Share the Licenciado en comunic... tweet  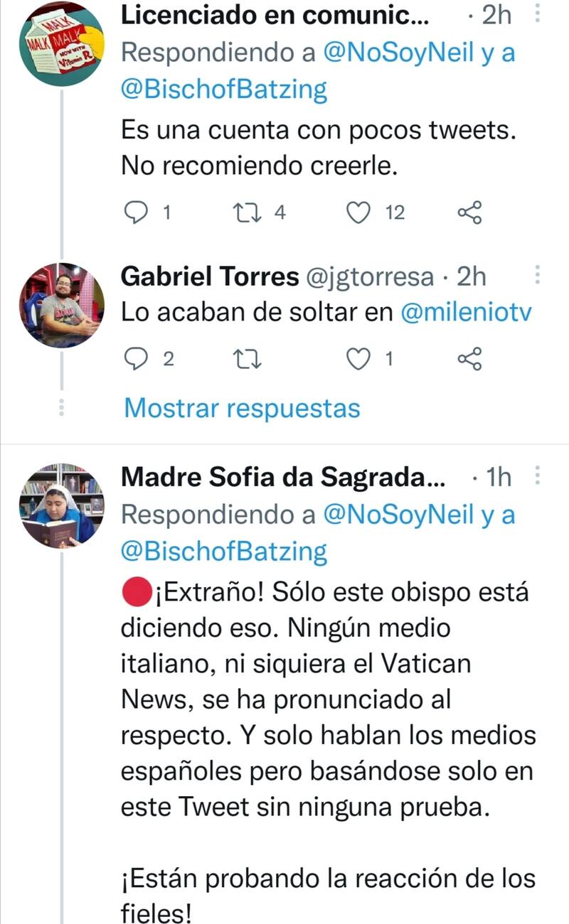pos(469,212)
